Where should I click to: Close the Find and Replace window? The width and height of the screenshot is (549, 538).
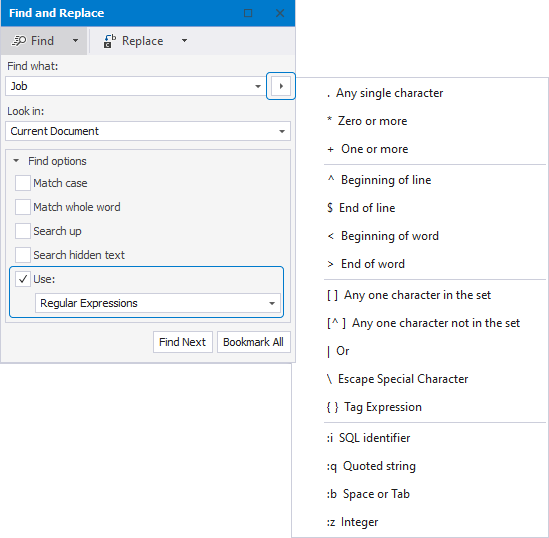[280, 13]
